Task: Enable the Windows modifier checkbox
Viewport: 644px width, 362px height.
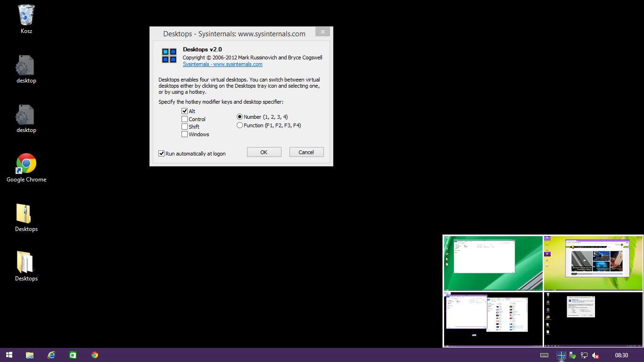Action: (x=185, y=134)
